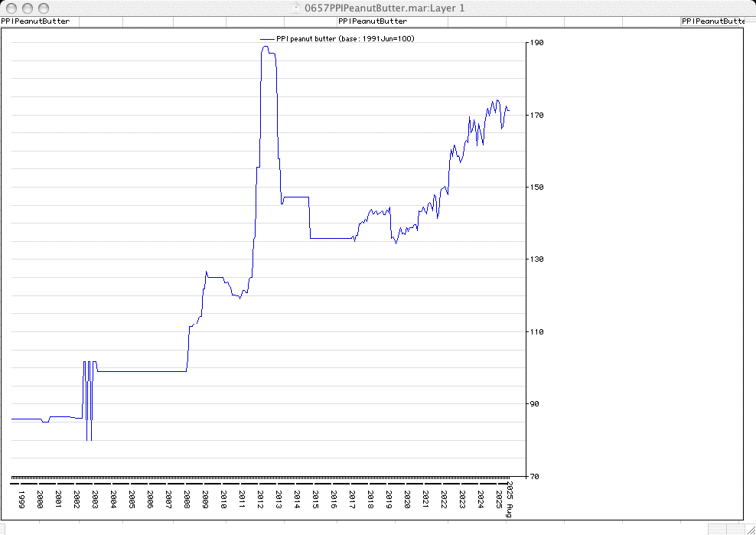
Task: Close the 0657PPIPeanutButter.mar window
Action: click(x=11, y=8)
